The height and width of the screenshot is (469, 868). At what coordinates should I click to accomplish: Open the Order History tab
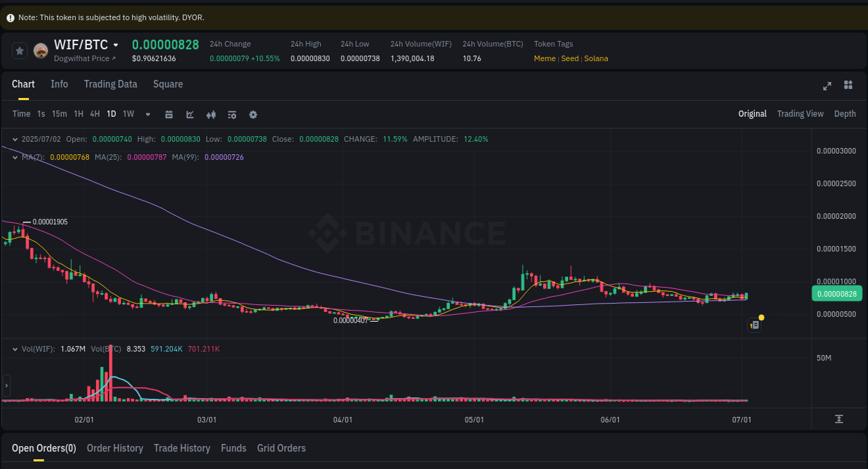[x=115, y=448]
